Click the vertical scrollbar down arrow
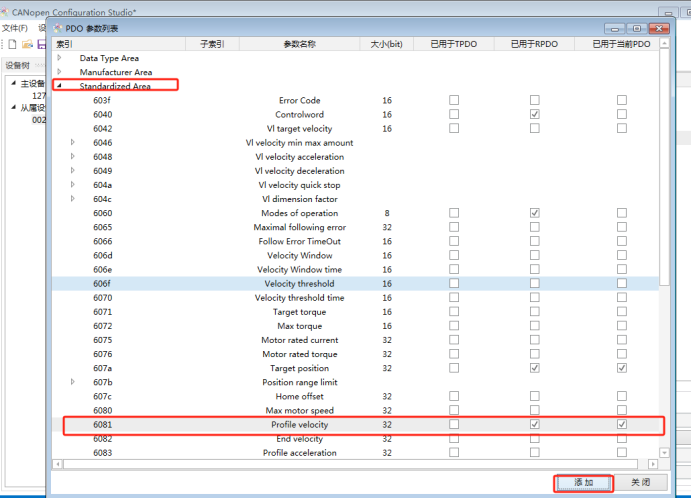Screen dimensions: 692x499 [665, 453]
